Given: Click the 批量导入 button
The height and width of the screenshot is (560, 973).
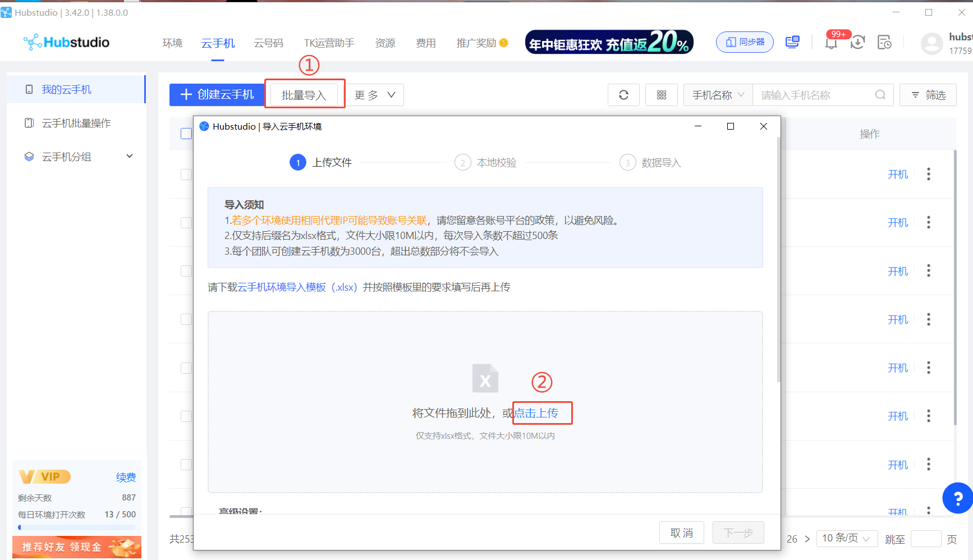Looking at the screenshot, I should 304,95.
